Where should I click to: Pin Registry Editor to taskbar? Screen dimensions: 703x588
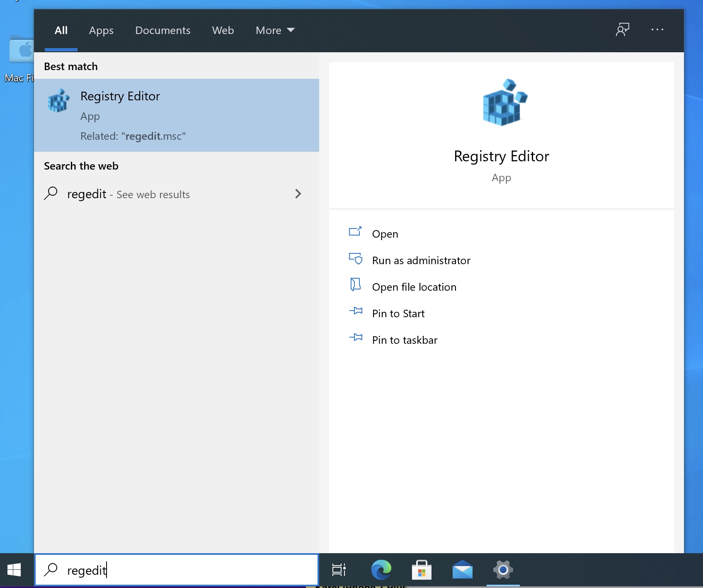tap(405, 340)
